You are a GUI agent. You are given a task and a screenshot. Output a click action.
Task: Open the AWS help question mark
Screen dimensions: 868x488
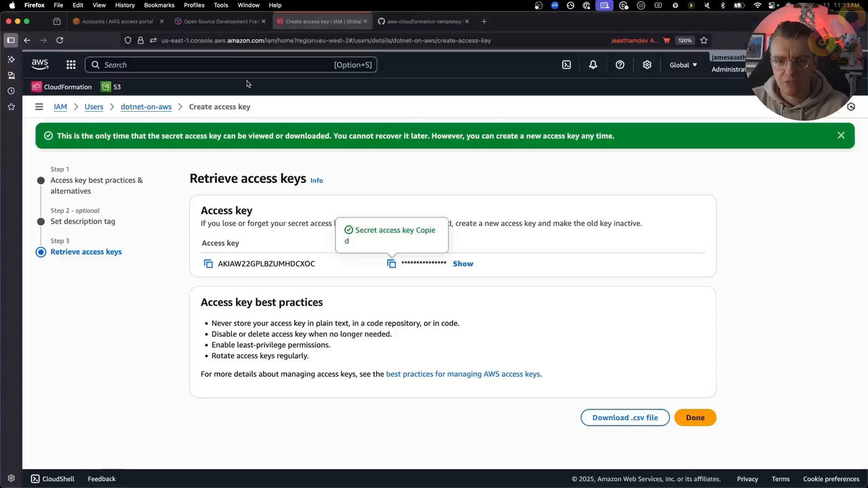(x=620, y=65)
